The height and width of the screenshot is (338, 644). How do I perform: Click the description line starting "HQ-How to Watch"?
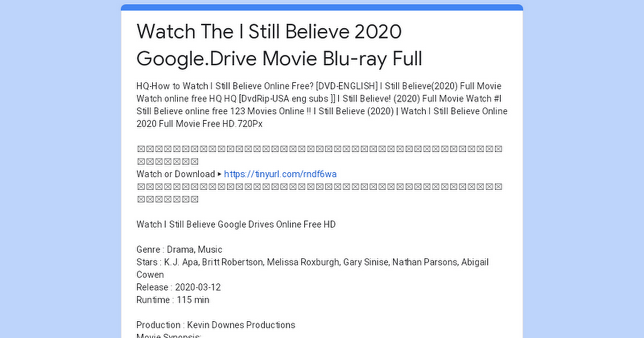(319, 86)
